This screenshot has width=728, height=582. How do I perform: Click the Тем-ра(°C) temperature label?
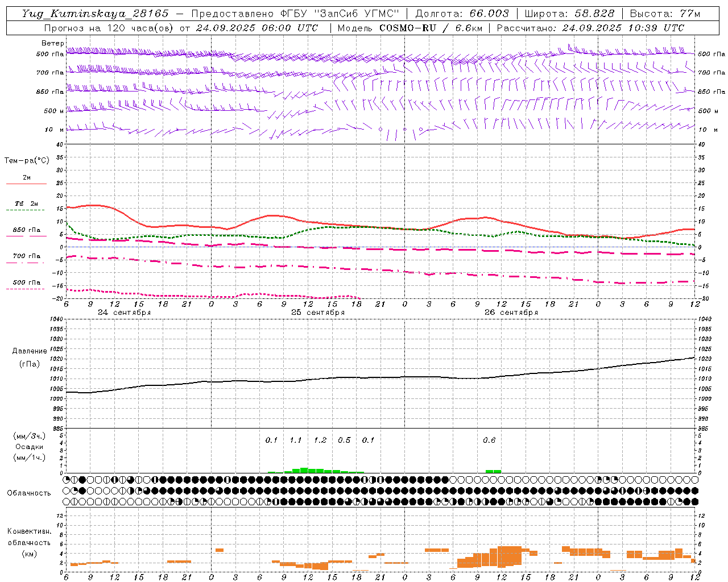27,161
